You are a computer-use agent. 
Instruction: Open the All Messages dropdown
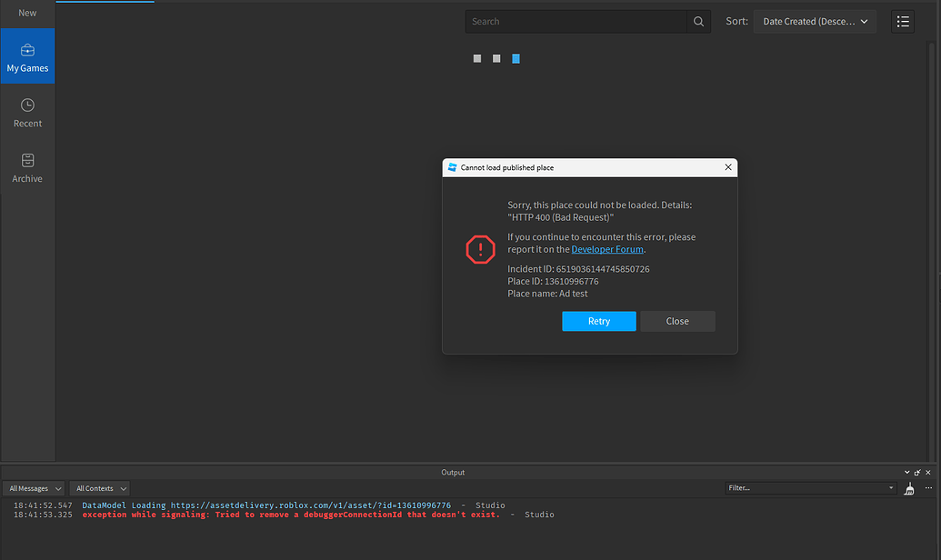tap(34, 488)
